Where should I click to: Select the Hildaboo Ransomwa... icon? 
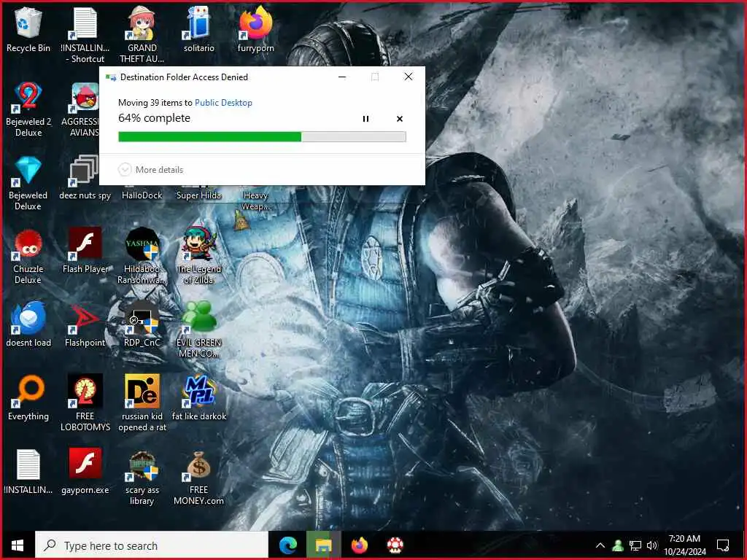[x=142, y=256]
